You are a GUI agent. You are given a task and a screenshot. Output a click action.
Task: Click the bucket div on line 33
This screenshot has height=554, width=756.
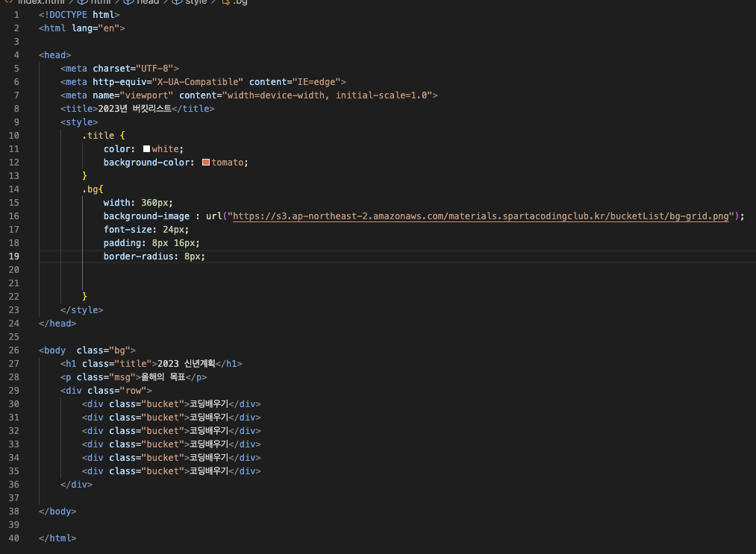pos(171,444)
